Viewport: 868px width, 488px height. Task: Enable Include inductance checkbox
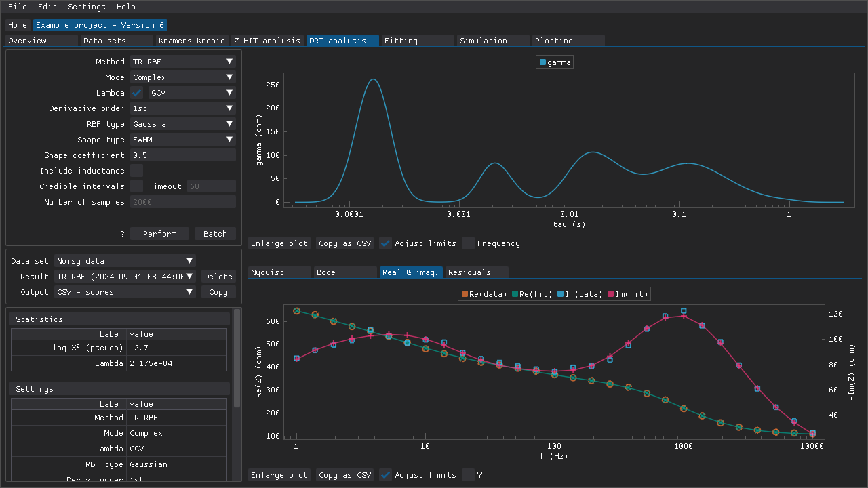tap(136, 171)
